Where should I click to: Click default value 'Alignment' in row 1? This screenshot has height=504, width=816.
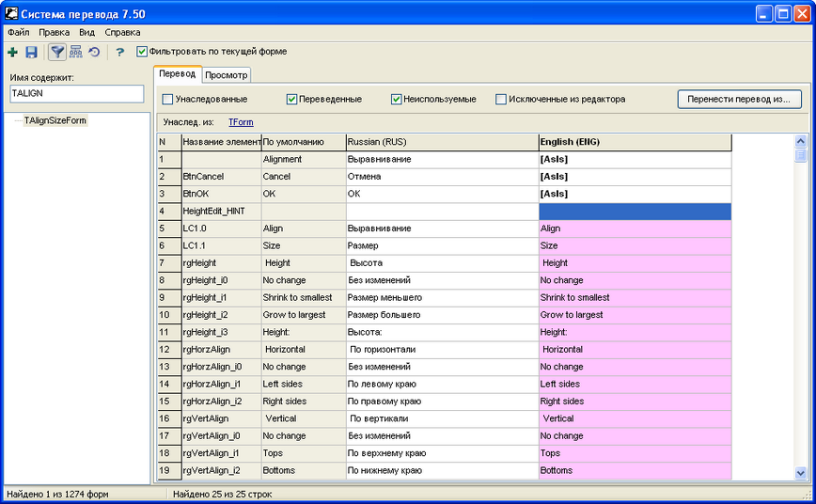click(x=304, y=159)
